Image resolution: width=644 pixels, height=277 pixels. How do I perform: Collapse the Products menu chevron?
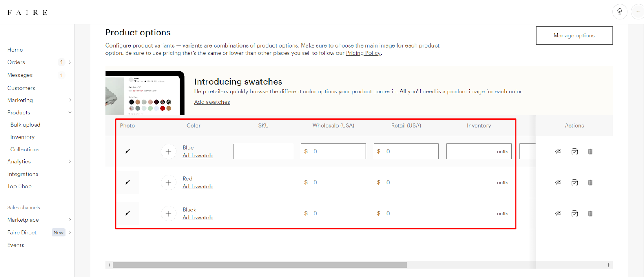coord(70,113)
